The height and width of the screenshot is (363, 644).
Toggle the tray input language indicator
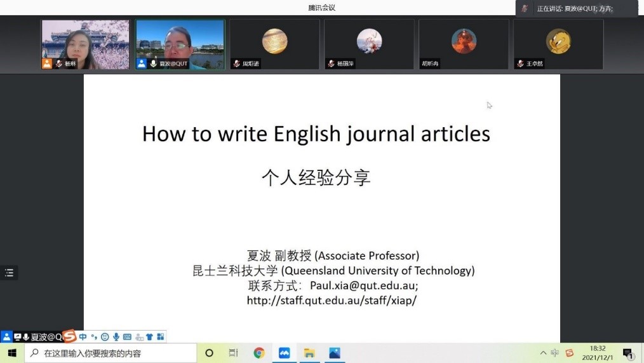[555, 353]
